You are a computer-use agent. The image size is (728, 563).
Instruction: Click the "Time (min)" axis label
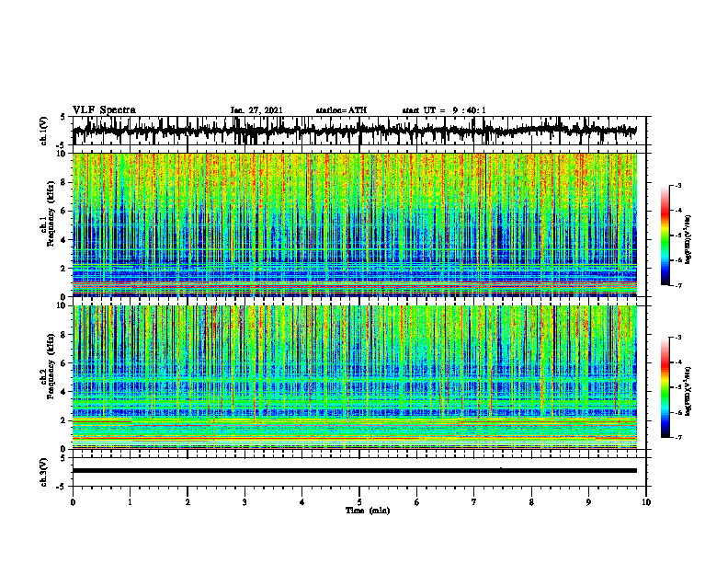point(368,511)
